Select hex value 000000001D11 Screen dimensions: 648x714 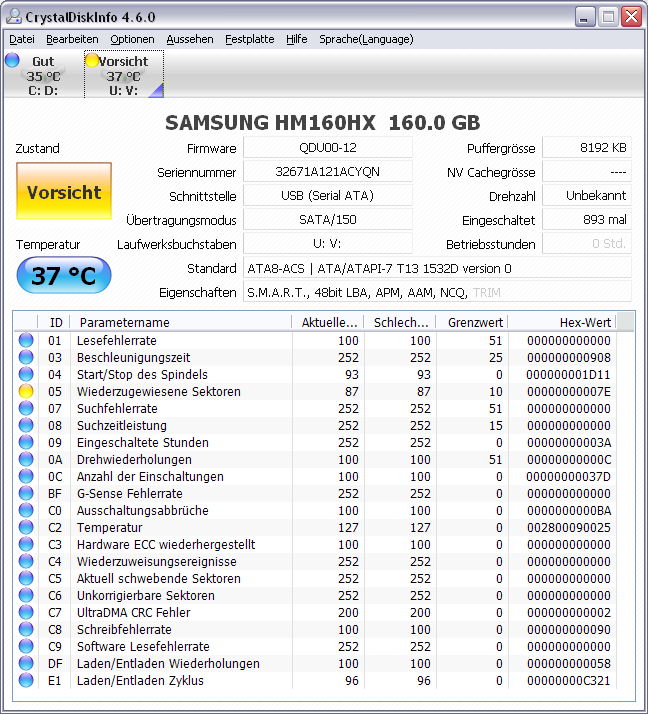click(568, 375)
